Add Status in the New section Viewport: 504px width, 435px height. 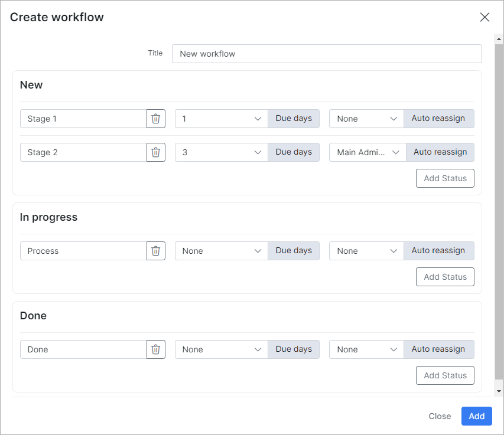tap(445, 178)
